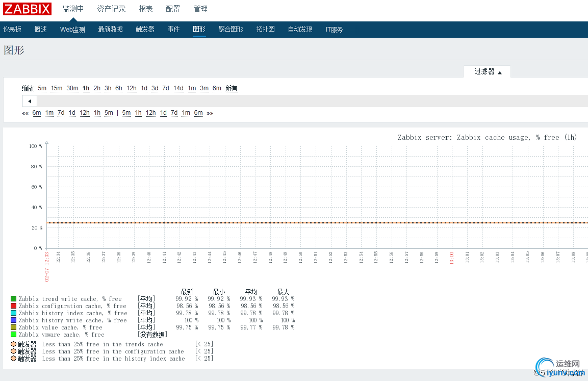The height and width of the screenshot is (381, 588).
Task: Select the 图形 submenu tab
Action: click(x=199, y=29)
